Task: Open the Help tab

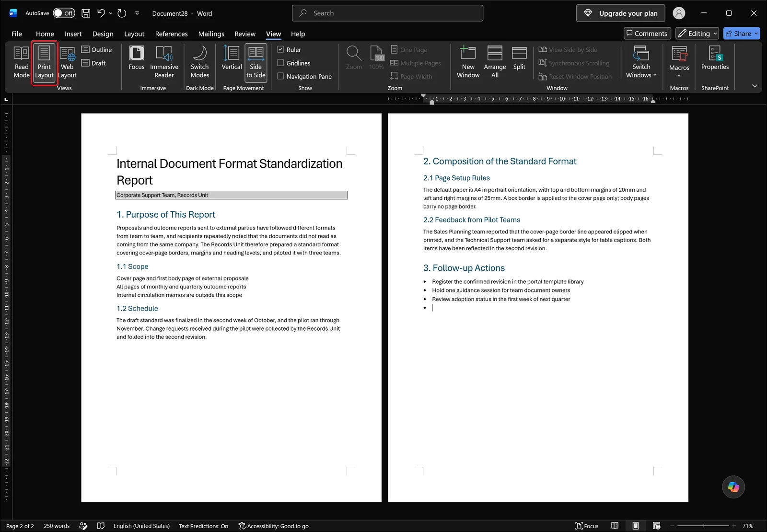Action: coord(298,34)
